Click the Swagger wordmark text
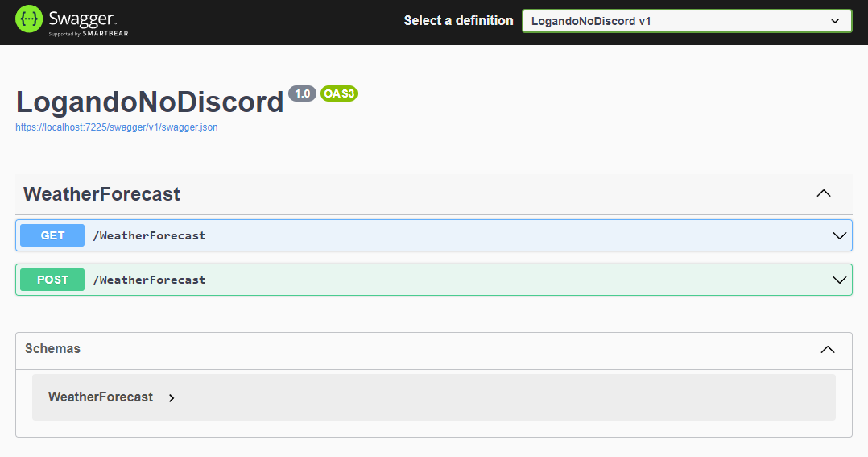Image resolution: width=868 pixels, height=457 pixels. 82,19
